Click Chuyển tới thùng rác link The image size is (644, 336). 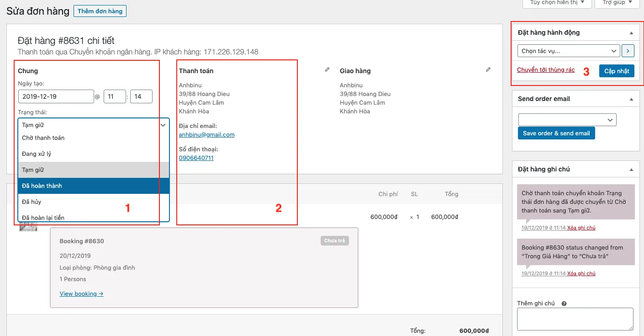point(546,70)
